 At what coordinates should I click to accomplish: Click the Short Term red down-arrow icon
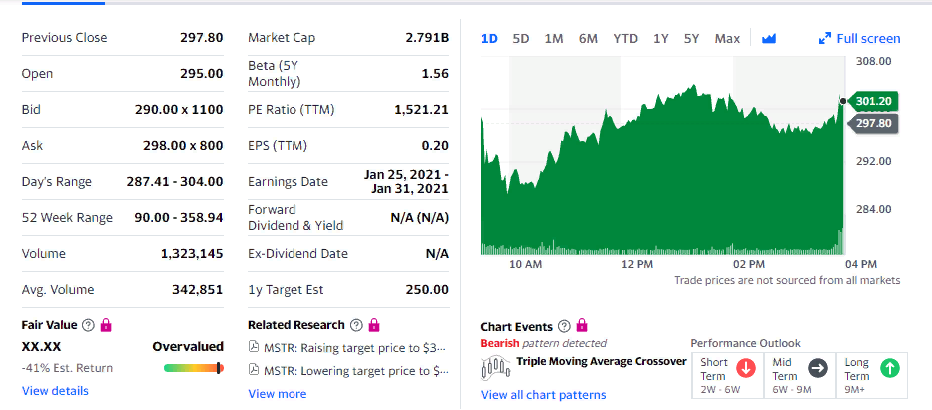745,368
